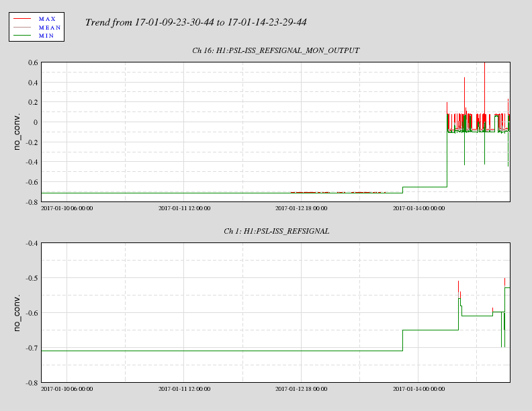
Task: Click the bottom plot no_conv. axis title
Action: pyautogui.click(x=17, y=313)
